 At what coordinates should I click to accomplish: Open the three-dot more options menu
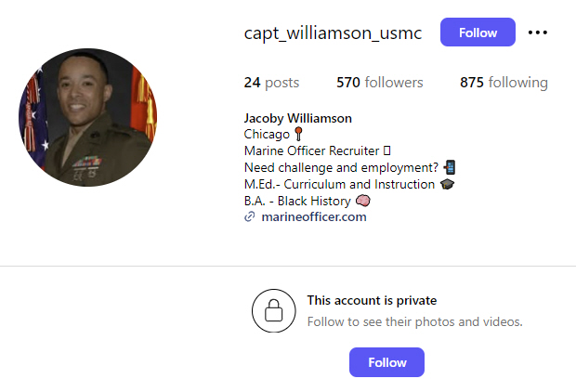(x=537, y=33)
